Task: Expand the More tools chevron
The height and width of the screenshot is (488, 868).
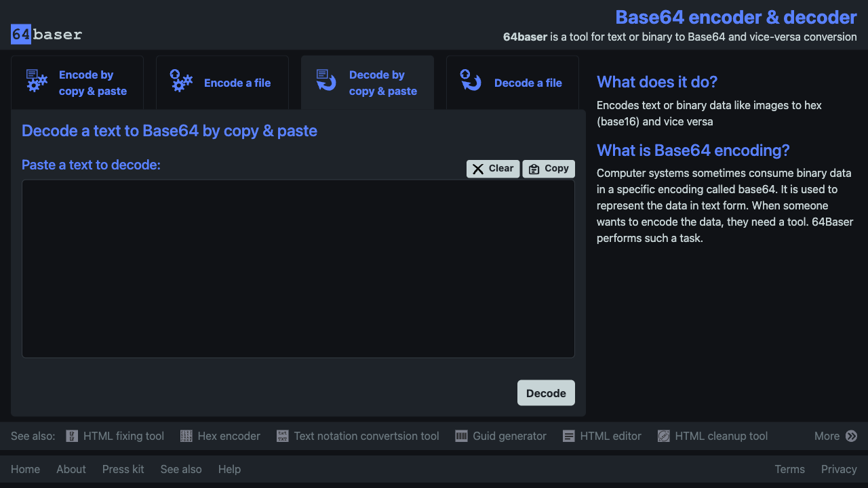Action: (851, 436)
